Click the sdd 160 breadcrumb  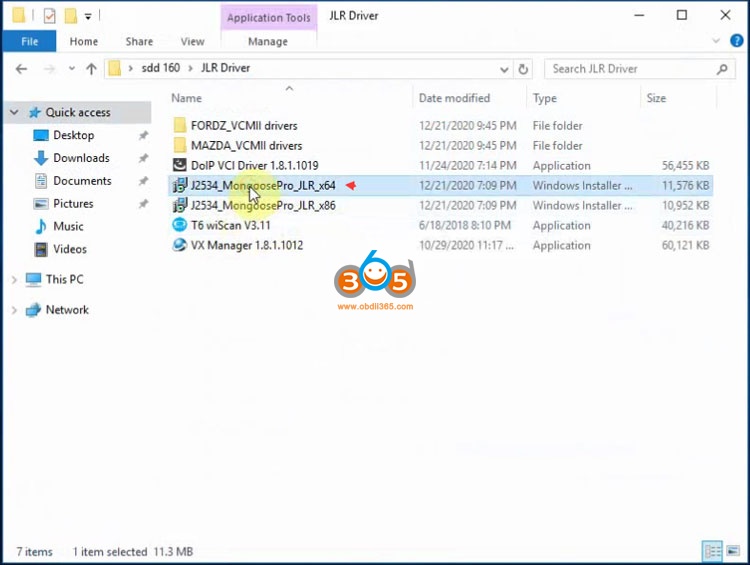(x=160, y=68)
